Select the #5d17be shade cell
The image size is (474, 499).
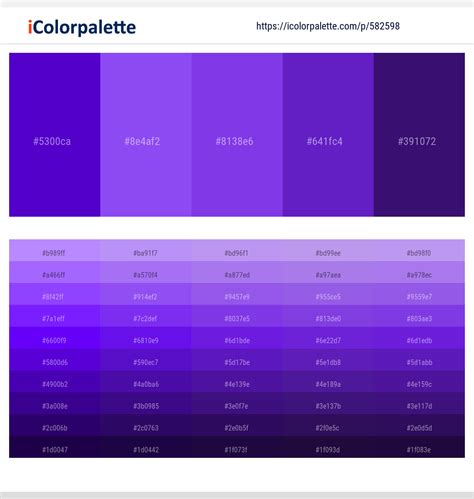237,360
